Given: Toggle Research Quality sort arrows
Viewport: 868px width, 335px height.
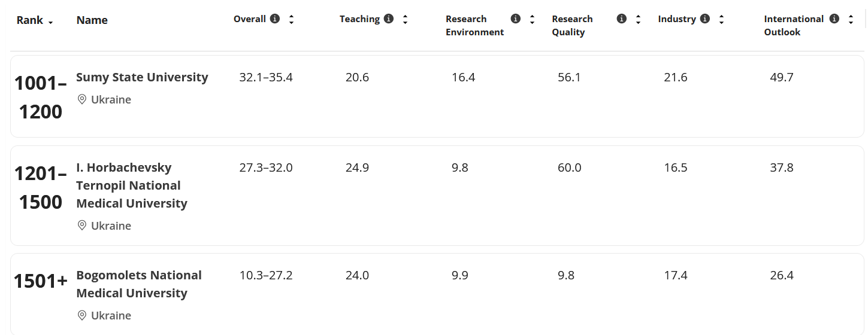Looking at the screenshot, I should pyautogui.click(x=638, y=19).
